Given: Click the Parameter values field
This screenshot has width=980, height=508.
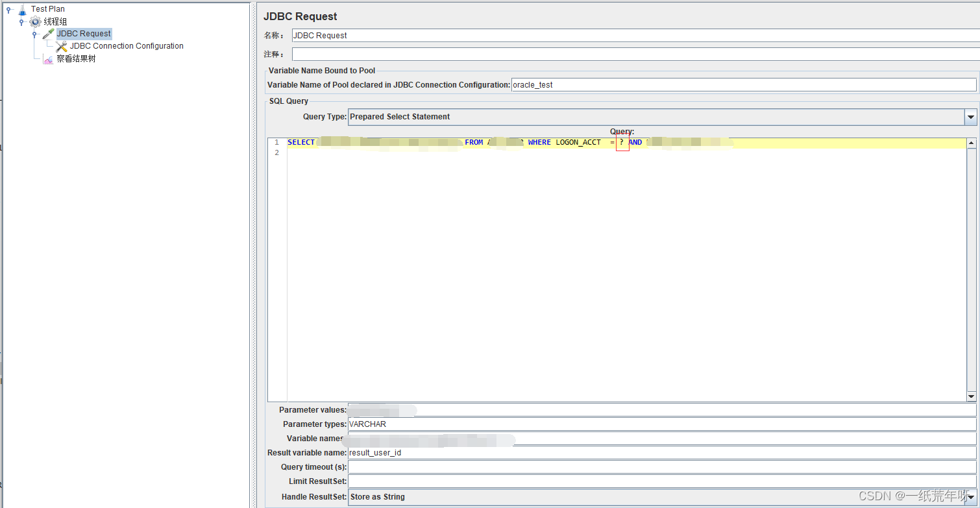Looking at the screenshot, I should coord(662,410).
